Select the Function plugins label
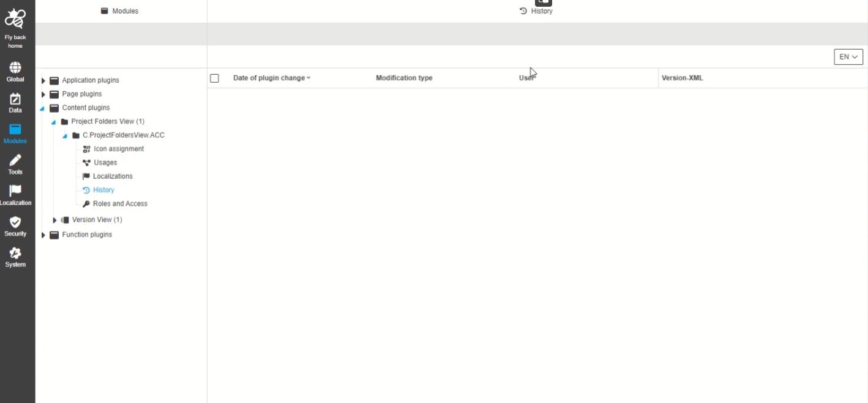 point(87,235)
